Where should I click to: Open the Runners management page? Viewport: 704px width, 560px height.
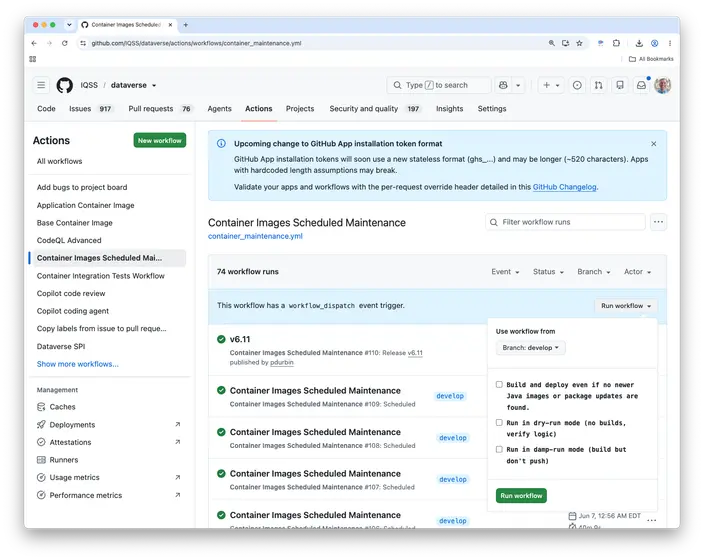[64, 460]
